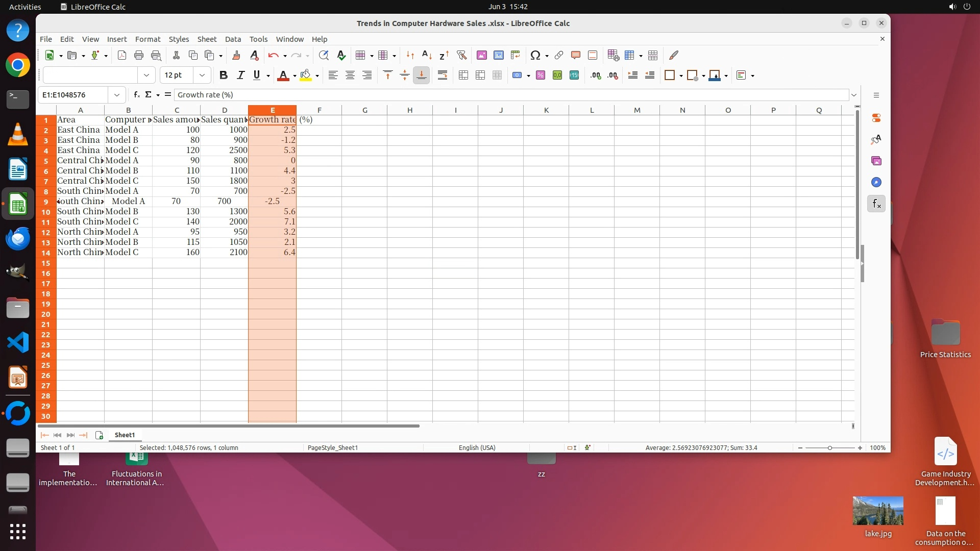
Task: Click the Sort Ascending toolbar icon
Action: coord(427,55)
